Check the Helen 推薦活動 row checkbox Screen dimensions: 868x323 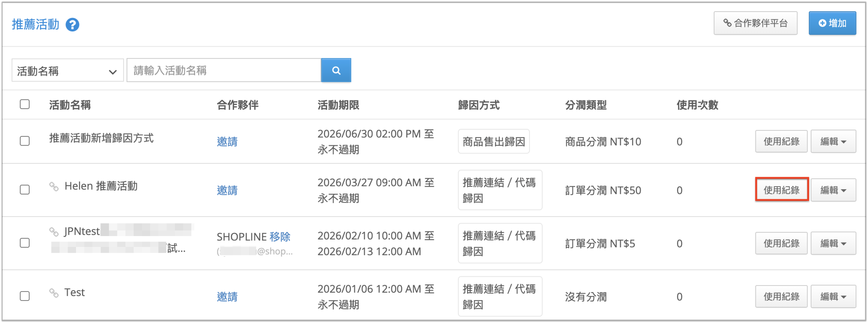25,189
